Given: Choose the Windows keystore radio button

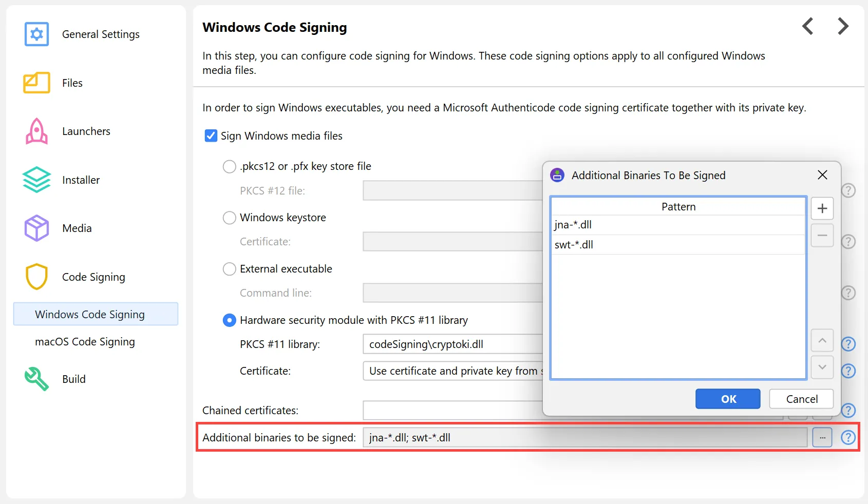Looking at the screenshot, I should (229, 218).
